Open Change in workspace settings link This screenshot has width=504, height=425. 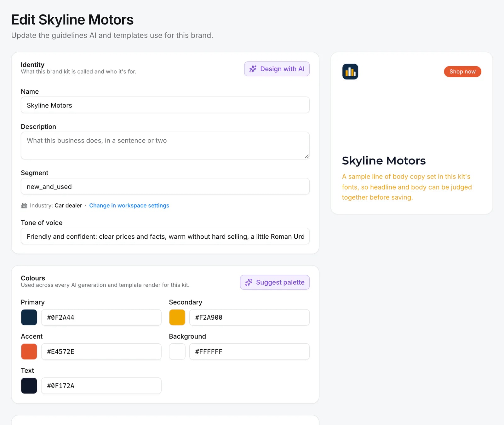click(x=129, y=206)
